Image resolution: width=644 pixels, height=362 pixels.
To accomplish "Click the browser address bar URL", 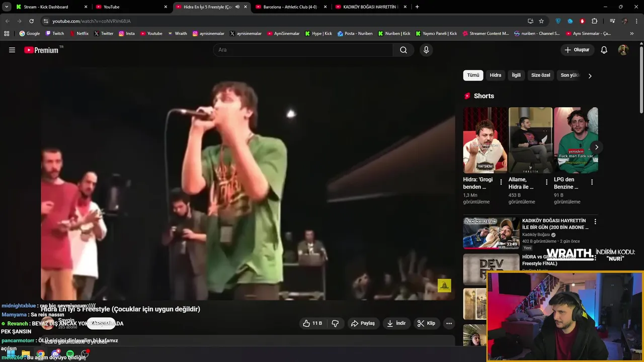I will (92, 21).
